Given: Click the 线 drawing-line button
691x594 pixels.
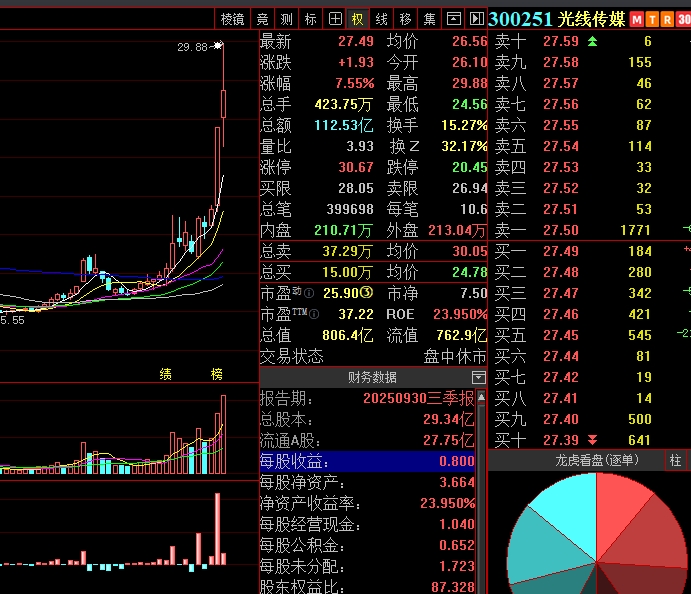Looking at the screenshot, I should pos(382,19).
